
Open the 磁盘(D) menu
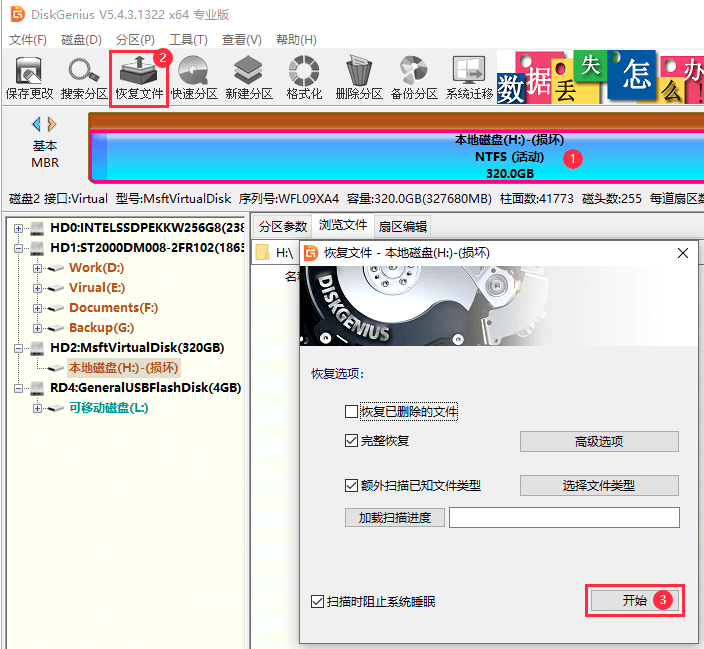click(81, 40)
